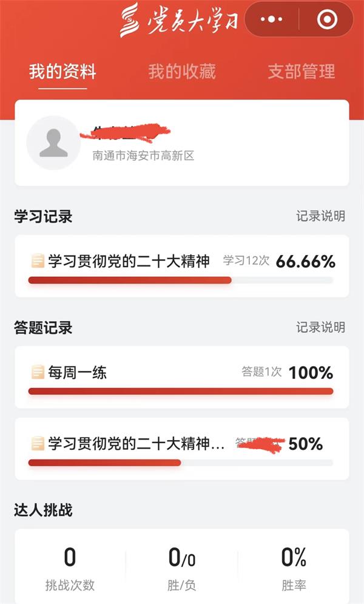364x604 pixels.
Task: Click the 每周一练 100% progress bar
Action: [180, 391]
